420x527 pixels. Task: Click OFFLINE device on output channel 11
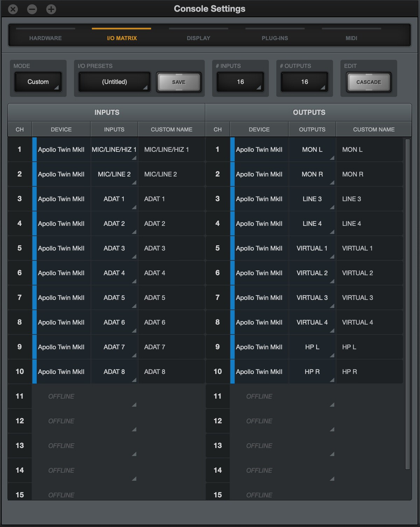point(259,396)
